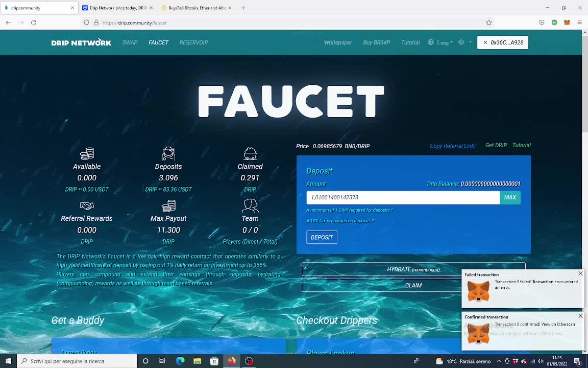Click the Max Payout coins icon
Screen dimensions: 588x368
point(168,206)
